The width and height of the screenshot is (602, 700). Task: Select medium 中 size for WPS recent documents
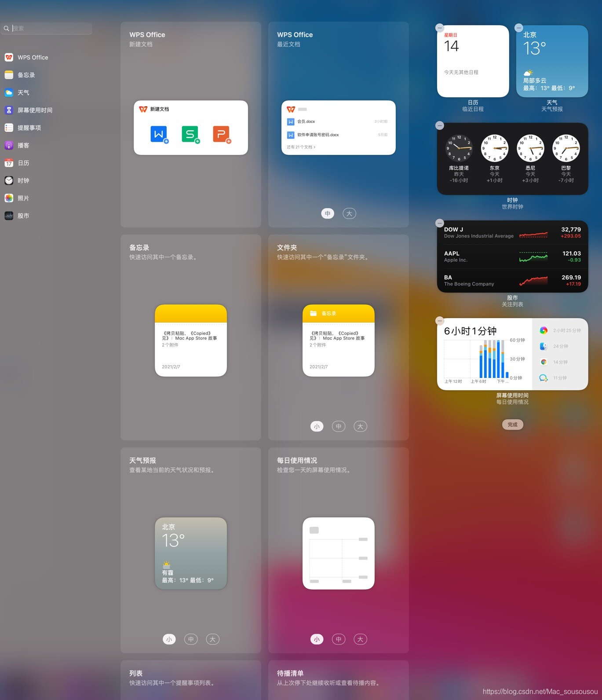[328, 213]
